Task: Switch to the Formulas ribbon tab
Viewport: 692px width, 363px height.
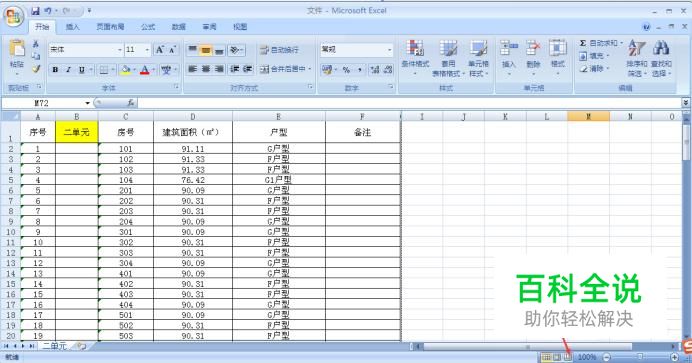Action: pyautogui.click(x=148, y=27)
